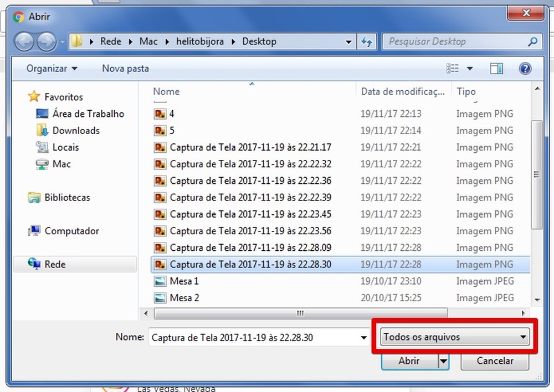The width and height of the screenshot is (554, 392).
Task: Click the Pesquisar Desktop search field
Action: pos(454,42)
